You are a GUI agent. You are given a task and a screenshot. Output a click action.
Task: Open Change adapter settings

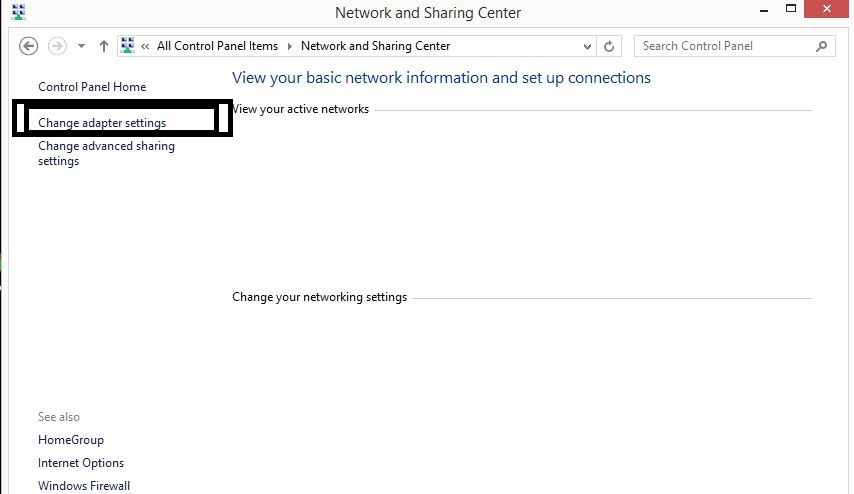[102, 123]
